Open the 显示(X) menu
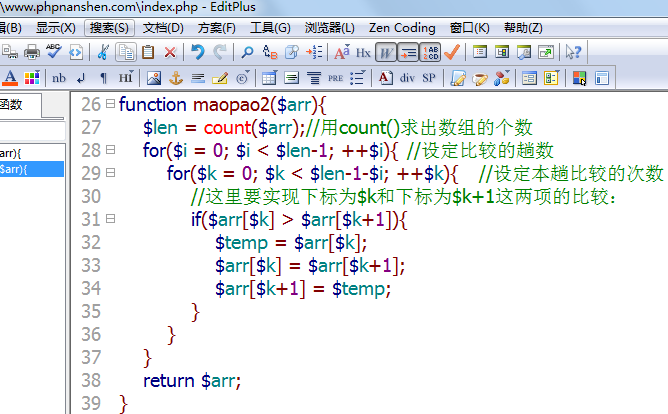Image resolution: width=668 pixels, height=414 pixels. (56, 28)
